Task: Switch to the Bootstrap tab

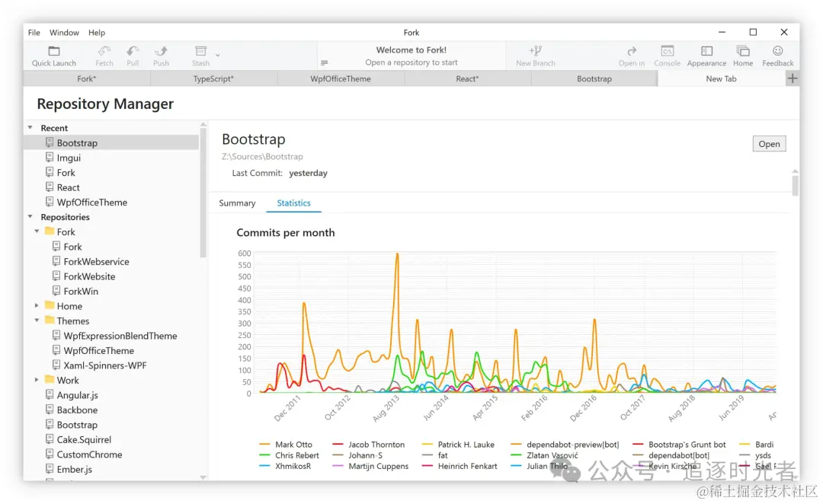Action: [x=594, y=78]
